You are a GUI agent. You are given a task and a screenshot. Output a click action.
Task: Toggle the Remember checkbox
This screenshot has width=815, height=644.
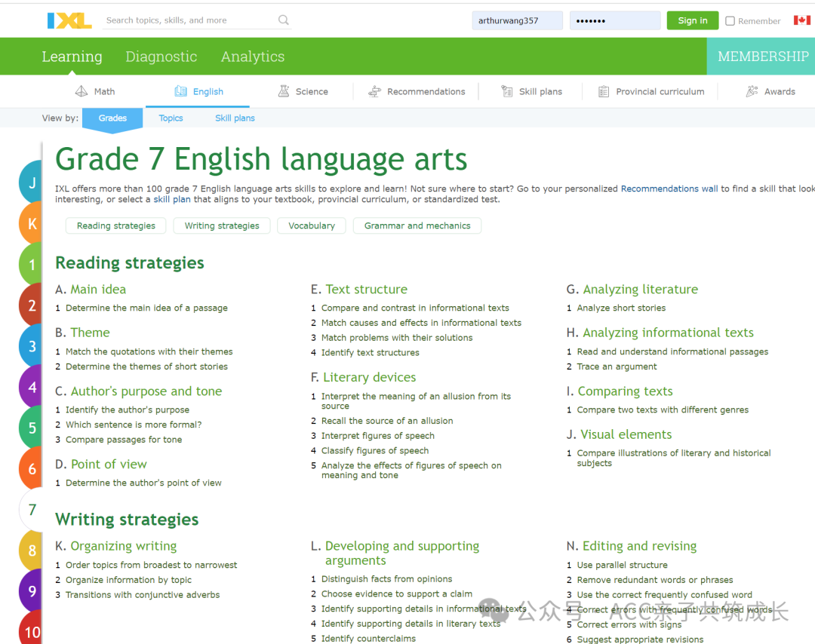(x=730, y=21)
